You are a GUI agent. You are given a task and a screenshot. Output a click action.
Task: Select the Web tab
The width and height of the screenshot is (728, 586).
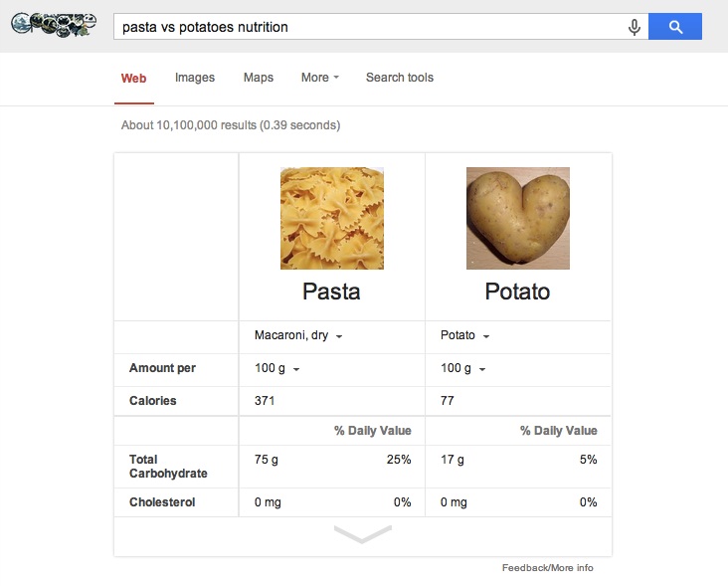tap(133, 78)
